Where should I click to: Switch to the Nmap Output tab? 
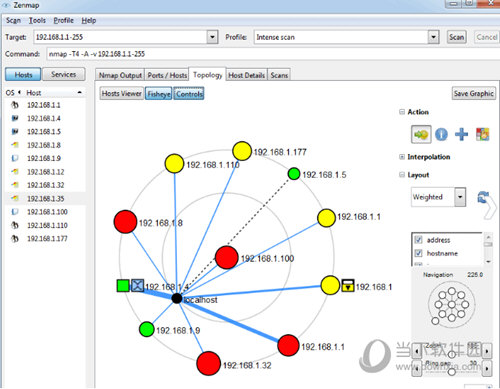[120, 75]
